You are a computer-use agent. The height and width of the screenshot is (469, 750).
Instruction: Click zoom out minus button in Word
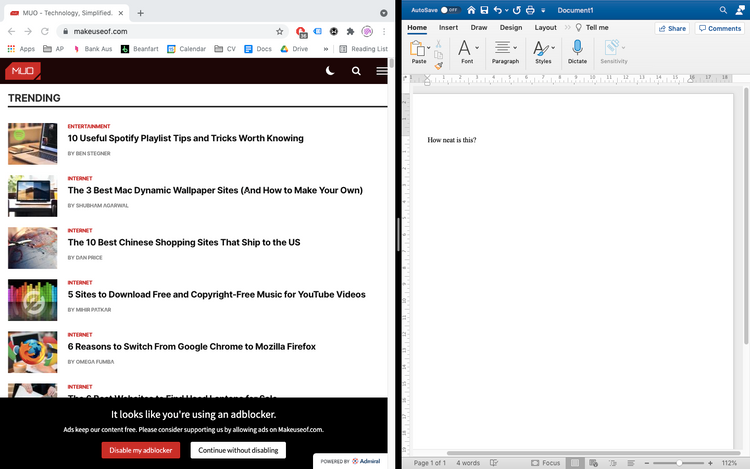pyautogui.click(x=647, y=463)
